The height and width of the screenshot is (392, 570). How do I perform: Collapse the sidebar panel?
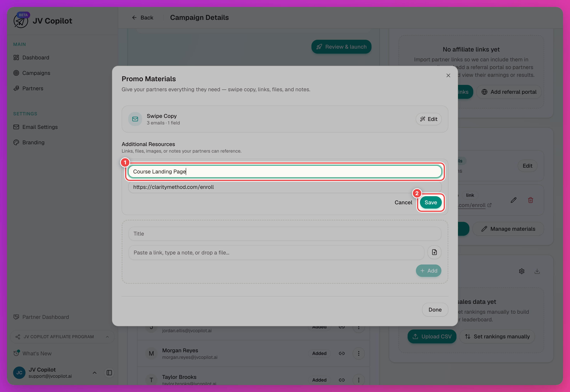click(109, 373)
